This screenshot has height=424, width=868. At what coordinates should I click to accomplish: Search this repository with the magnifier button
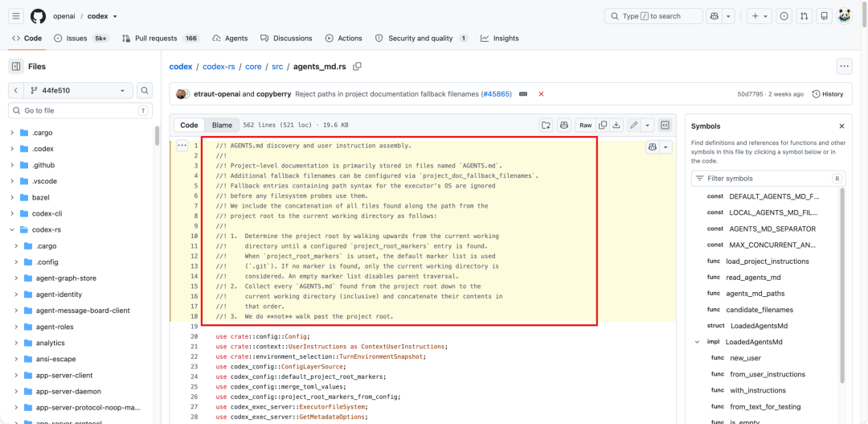[x=145, y=90]
